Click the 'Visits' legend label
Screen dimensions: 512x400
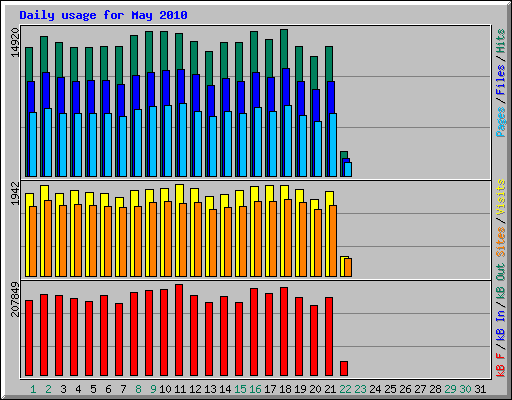(501, 197)
